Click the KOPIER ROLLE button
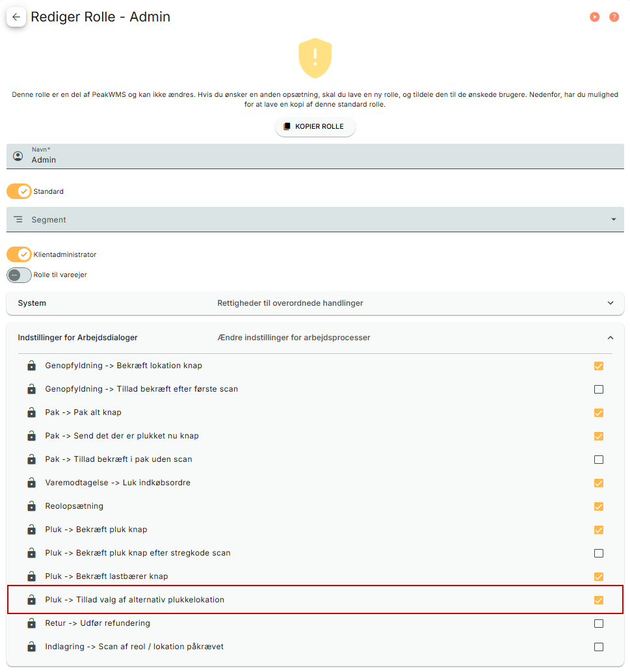 point(315,126)
